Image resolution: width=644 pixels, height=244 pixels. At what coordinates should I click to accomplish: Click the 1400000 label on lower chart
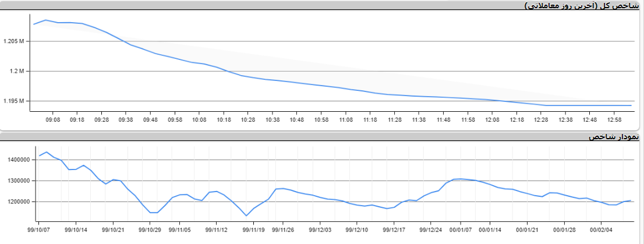click(18, 160)
